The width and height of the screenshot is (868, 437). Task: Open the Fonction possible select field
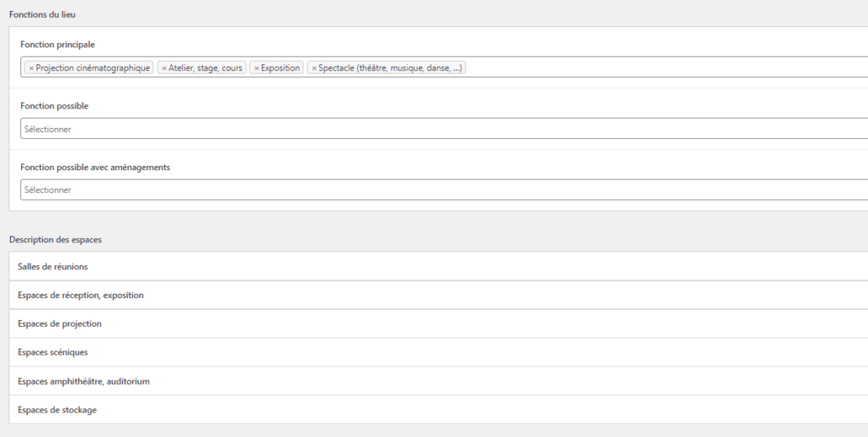(444, 129)
